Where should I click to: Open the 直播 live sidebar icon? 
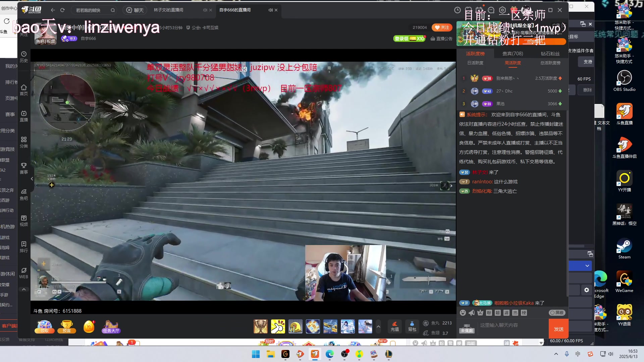(23, 116)
